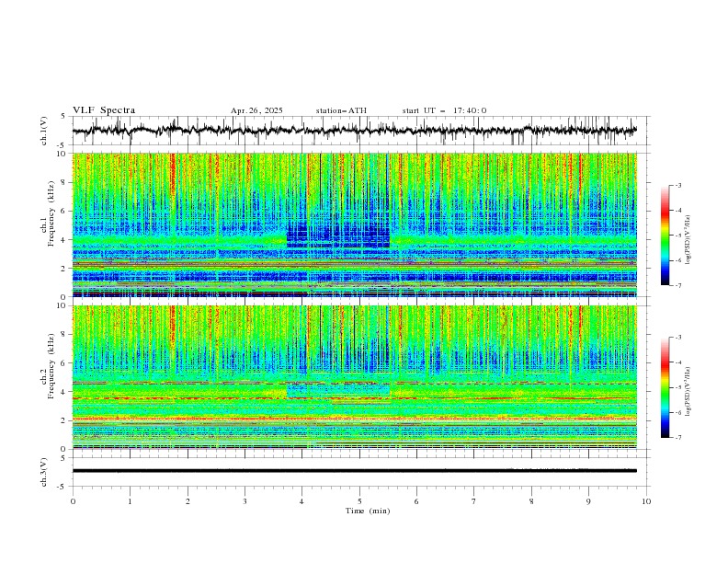728x563 pixels.
Task: Click the "ch.3(V)" axis label
Action: tap(44, 472)
